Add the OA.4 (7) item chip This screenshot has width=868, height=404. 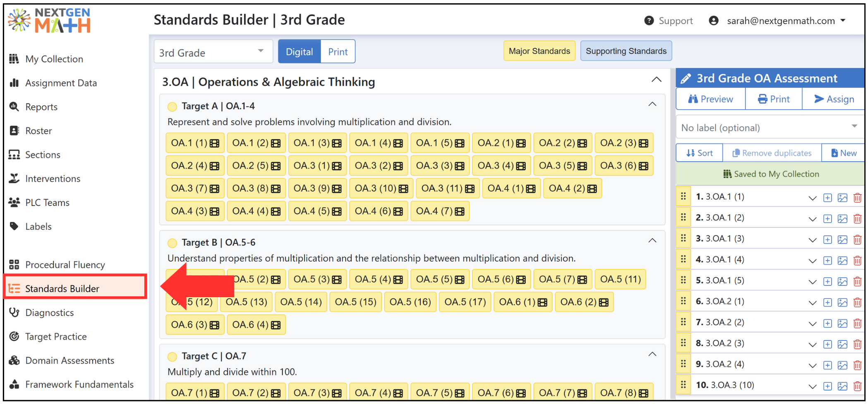[x=440, y=211]
